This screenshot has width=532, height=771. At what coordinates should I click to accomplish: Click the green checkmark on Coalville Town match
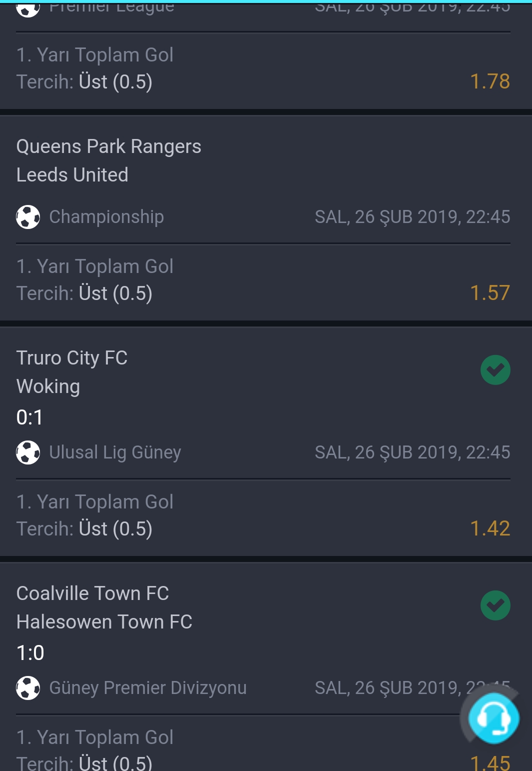[495, 605]
